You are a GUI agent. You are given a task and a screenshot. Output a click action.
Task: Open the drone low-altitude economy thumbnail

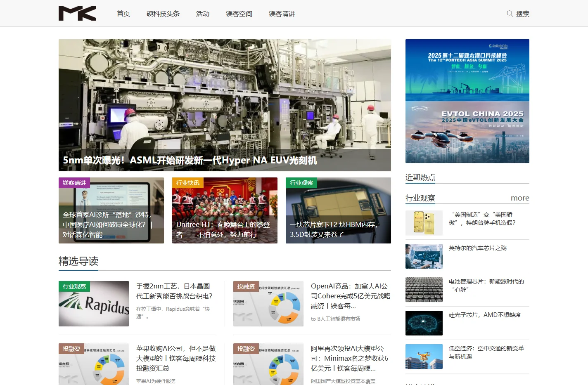[x=424, y=357]
